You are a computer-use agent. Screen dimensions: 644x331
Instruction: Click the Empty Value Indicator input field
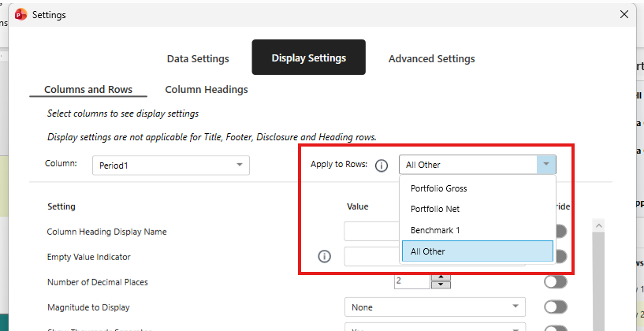[371, 257]
